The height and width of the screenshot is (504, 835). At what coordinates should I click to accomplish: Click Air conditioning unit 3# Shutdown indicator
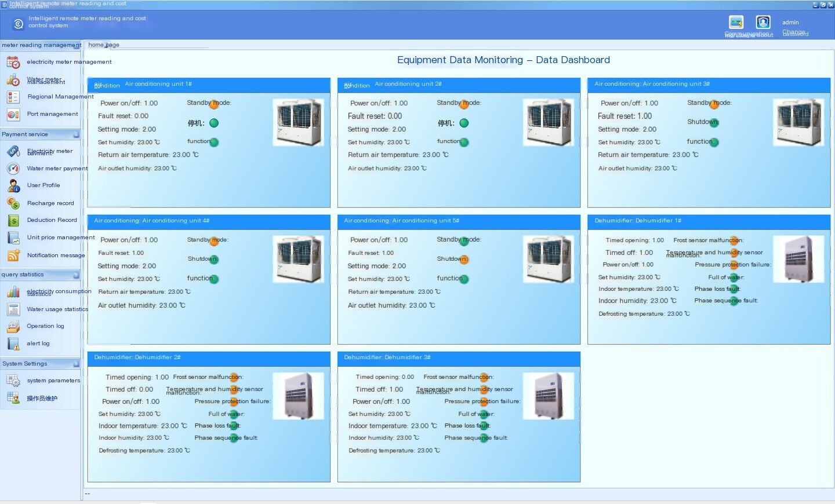[x=714, y=123]
